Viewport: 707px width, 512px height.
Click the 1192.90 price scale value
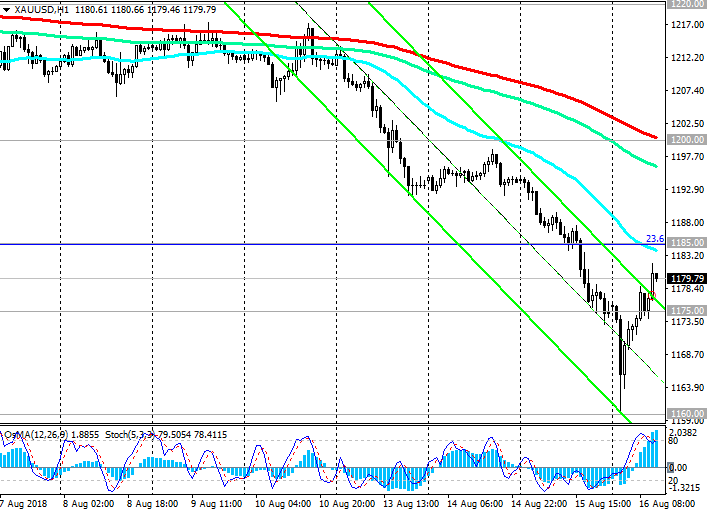coord(687,190)
